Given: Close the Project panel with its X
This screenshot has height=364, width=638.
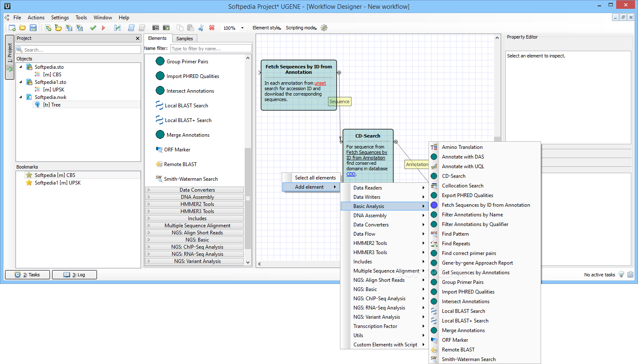Looking at the screenshot, I should coord(138,38).
